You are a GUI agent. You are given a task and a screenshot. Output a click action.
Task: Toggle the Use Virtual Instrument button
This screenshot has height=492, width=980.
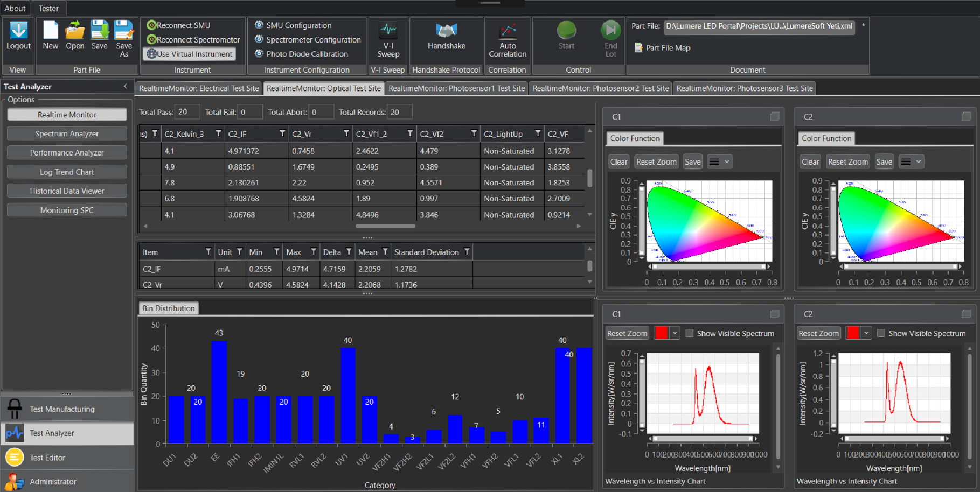pos(190,54)
